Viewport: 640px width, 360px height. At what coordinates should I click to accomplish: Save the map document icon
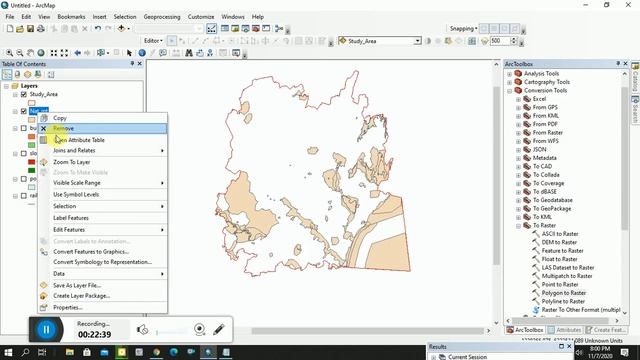click(30, 29)
